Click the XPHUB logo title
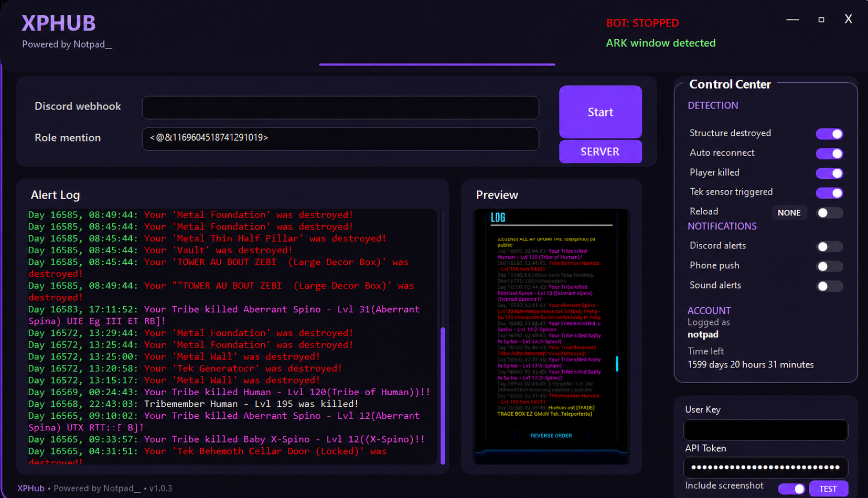This screenshot has width=868, height=498. (x=59, y=23)
